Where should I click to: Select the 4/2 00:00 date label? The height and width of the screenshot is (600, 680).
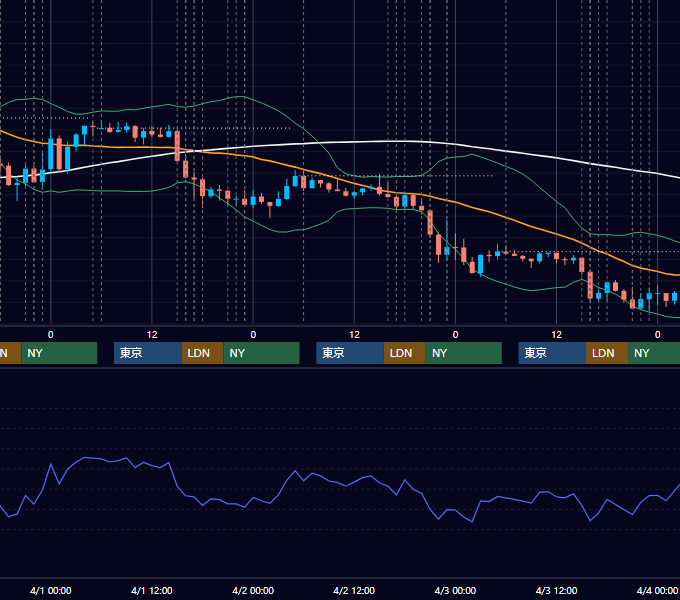coord(253,590)
